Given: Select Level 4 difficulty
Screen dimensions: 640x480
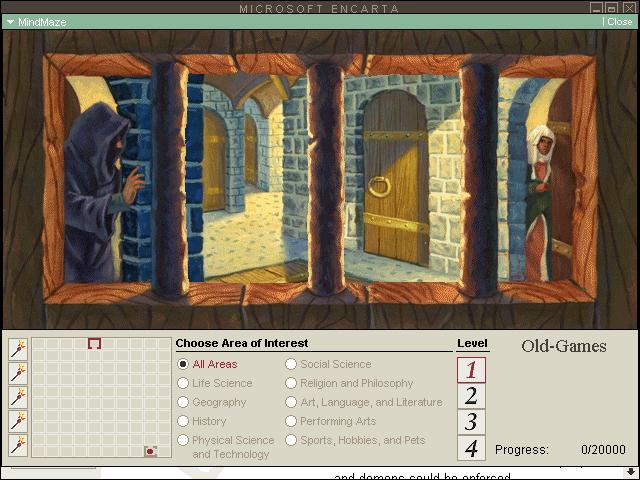Looking at the screenshot, I should point(471,448).
